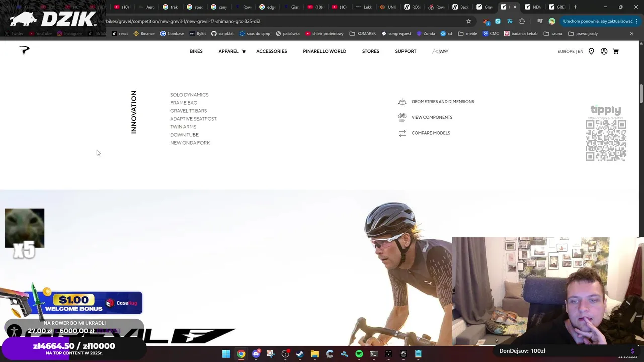
Task: Open the STORES menu item
Action: [371, 51]
